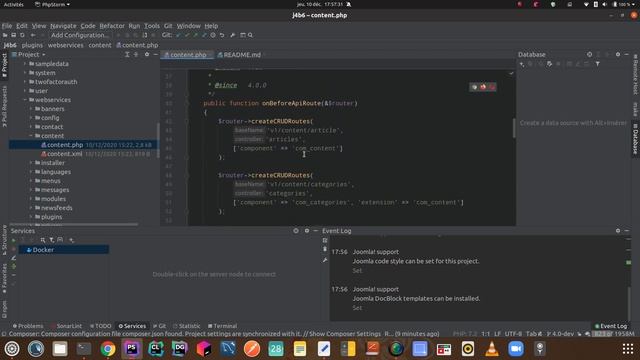
Task: Click Git rollback icon
Action: (222, 35)
